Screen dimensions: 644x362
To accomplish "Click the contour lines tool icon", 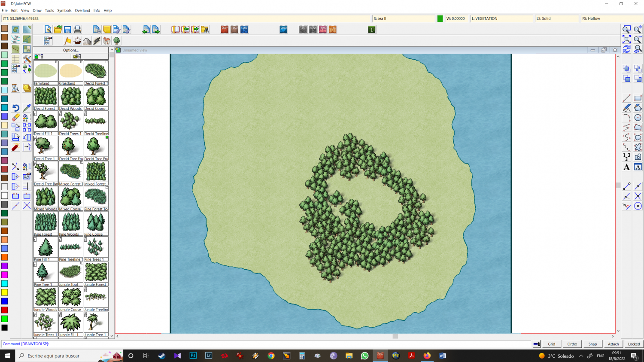I will click(x=15, y=40).
